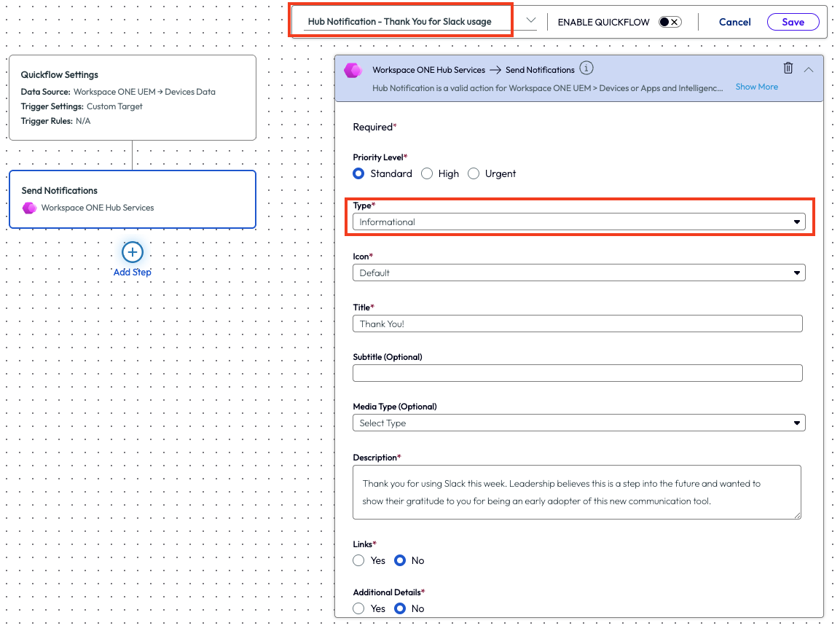Click the Cancel button
This screenshot has width=840, height=631.
[734, 22]
